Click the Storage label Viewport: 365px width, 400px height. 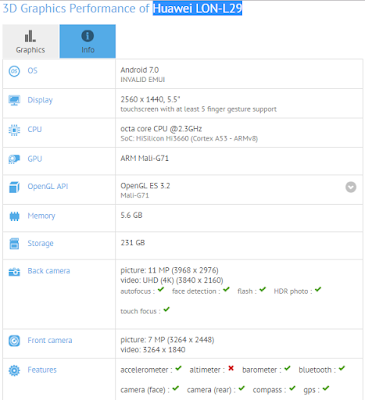click(x=40, y=243)
